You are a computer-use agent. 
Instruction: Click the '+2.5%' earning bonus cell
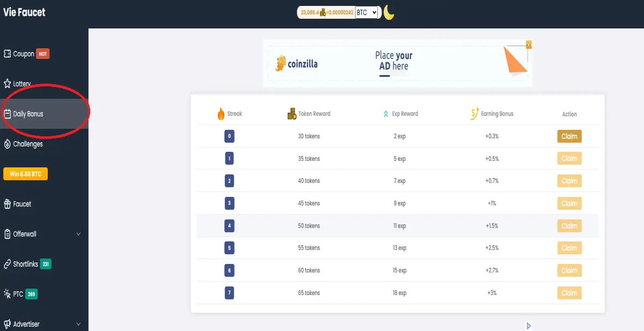(x=492, y=248)
